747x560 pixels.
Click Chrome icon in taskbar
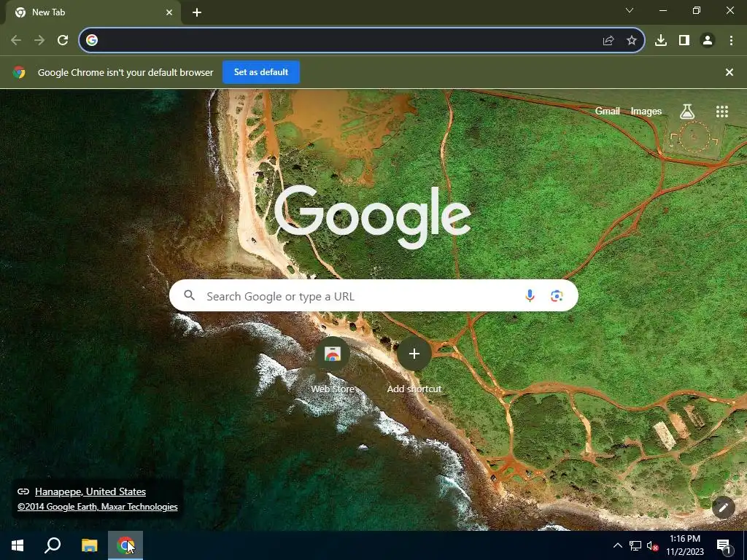click(125, 545)
